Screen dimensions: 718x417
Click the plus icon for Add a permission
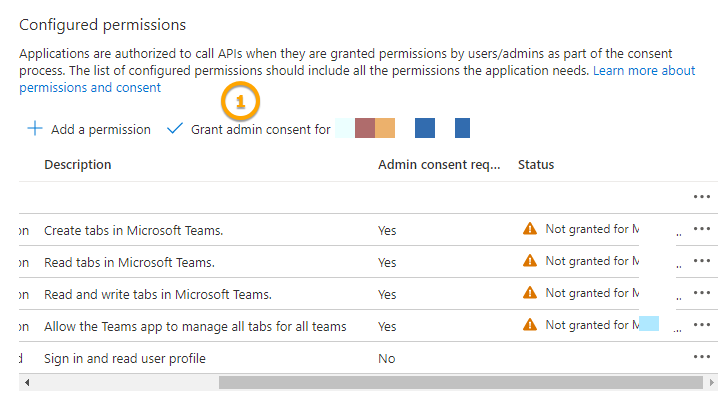[x=35, y=129]
